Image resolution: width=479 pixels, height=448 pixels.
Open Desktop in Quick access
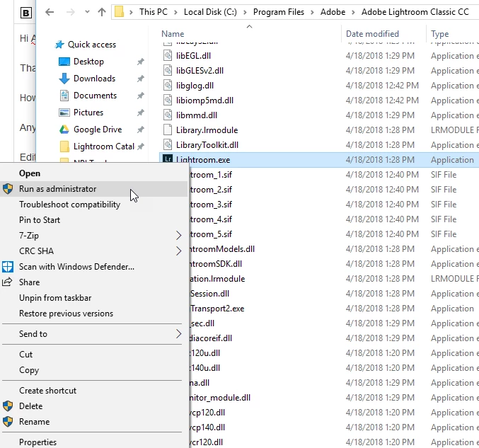[x=88, y=62]
